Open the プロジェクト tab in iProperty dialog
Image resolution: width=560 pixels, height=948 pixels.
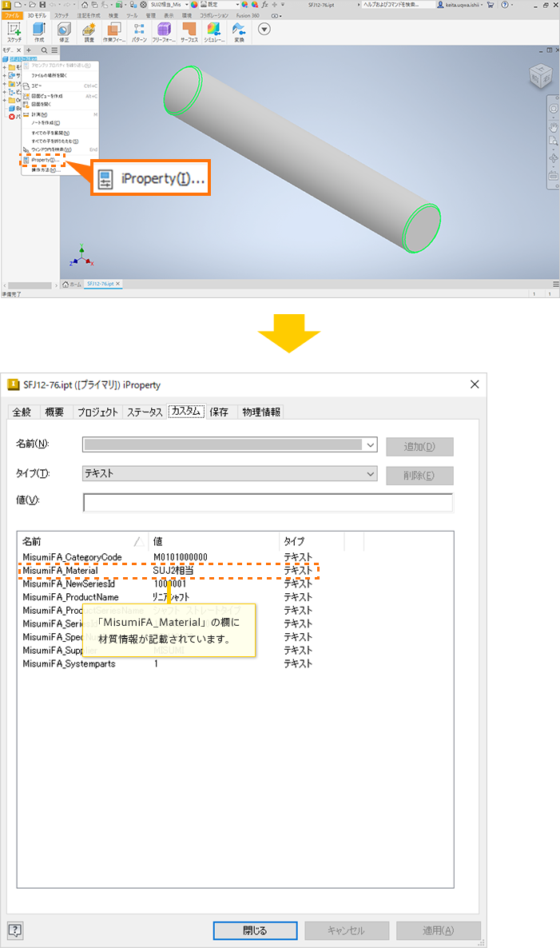click(x=97, y=412)
